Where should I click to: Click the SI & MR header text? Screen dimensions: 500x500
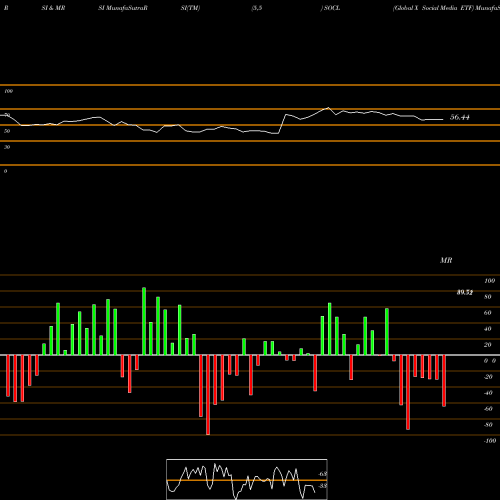(x=53, y=8)
